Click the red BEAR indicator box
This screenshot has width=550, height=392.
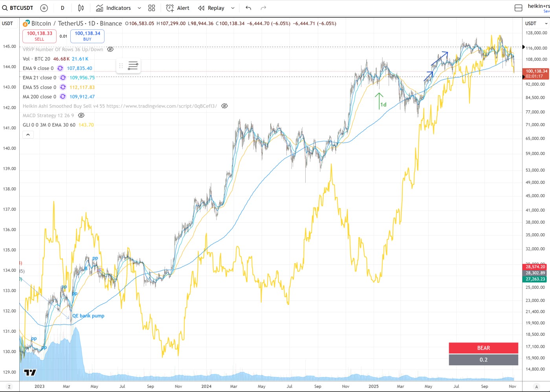click(x=483, y=348)
